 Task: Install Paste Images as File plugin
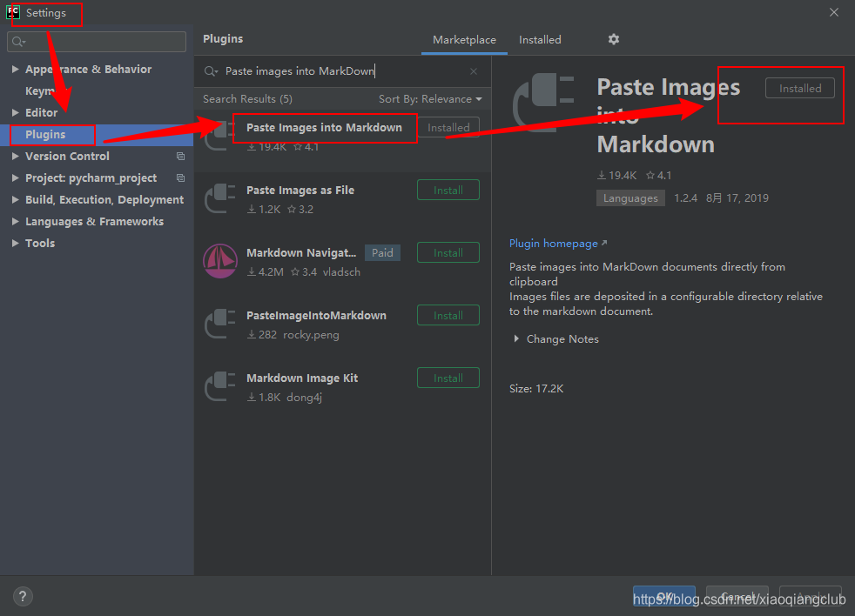tap(448, 191)
